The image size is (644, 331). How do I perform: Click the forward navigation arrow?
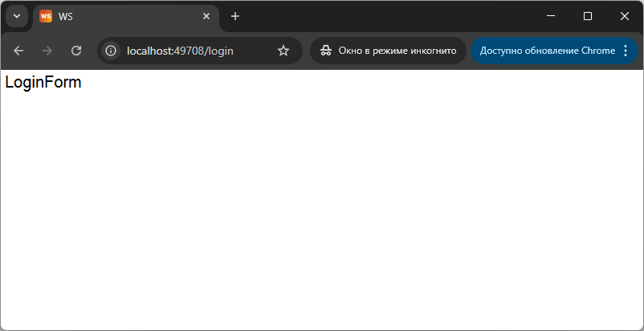pyautogui.click(x=47, y=51)
